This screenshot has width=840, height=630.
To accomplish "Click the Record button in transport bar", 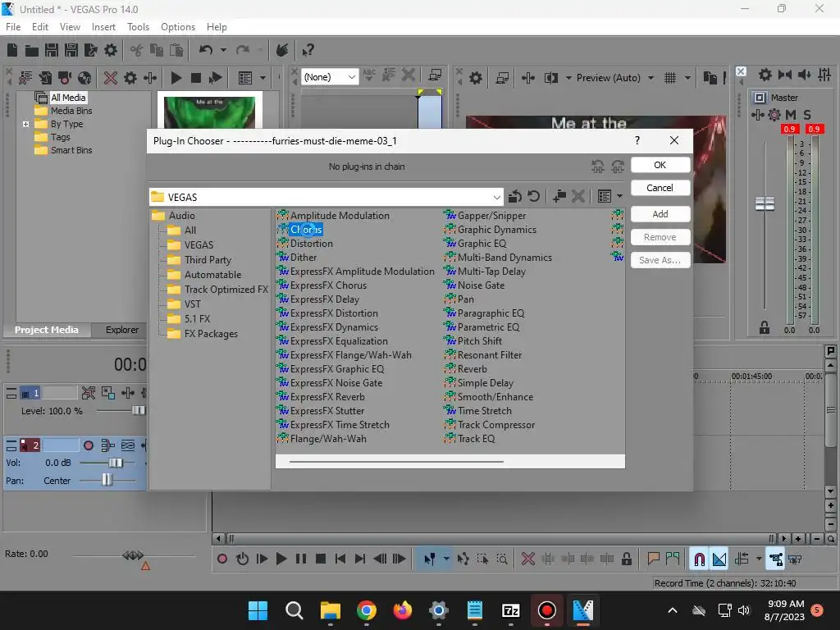I will (221, 559).
